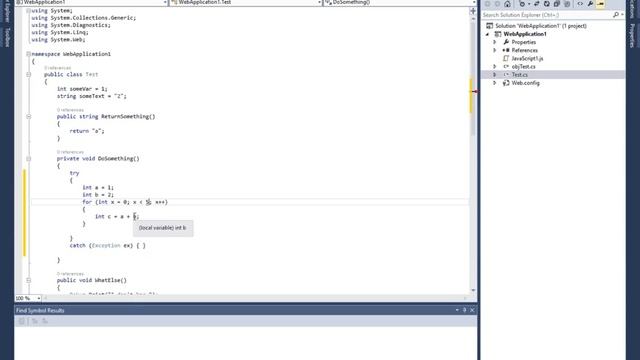This screenshot has width=640, height=360.
Task: Collapse the WebApplication1 project node
Action: pyautogui.click(x=487, y=34)
